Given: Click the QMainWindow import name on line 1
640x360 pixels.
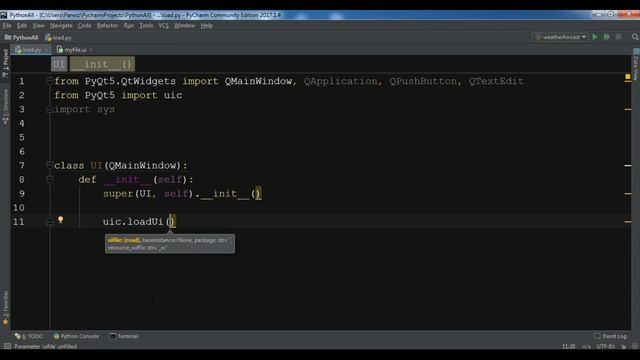Looking at the screenshot, I should (258, 81).
